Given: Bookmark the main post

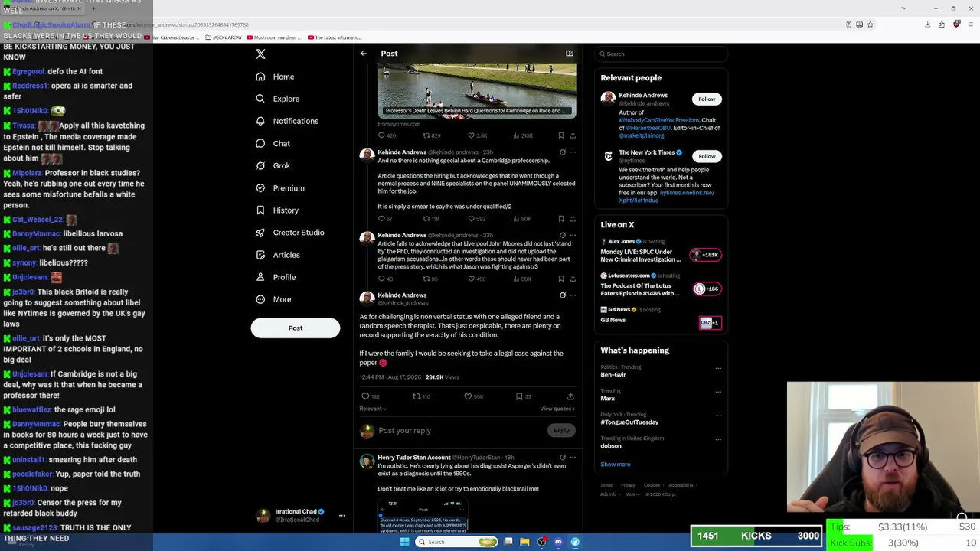Looking at the screenshot, I should 519,396.
